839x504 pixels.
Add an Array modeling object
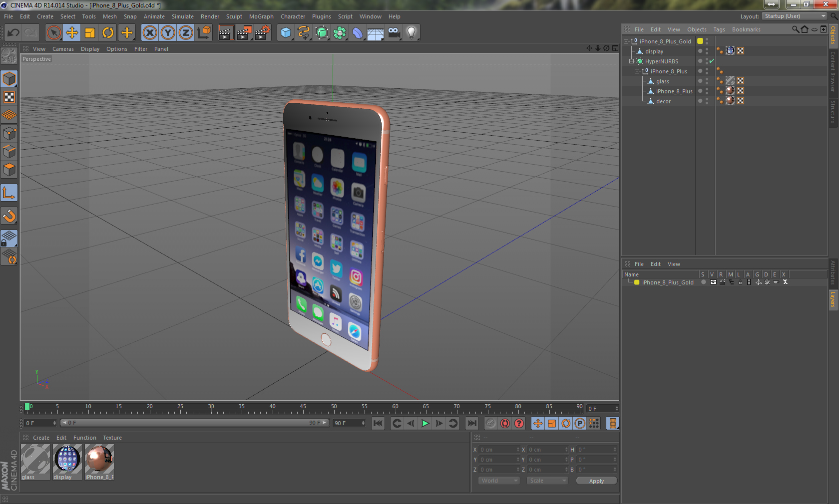340,33
